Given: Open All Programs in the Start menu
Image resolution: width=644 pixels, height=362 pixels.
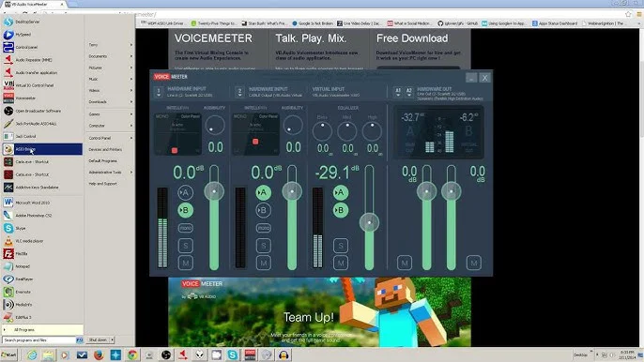Looking at the screenshot, I should coord(42,329).
